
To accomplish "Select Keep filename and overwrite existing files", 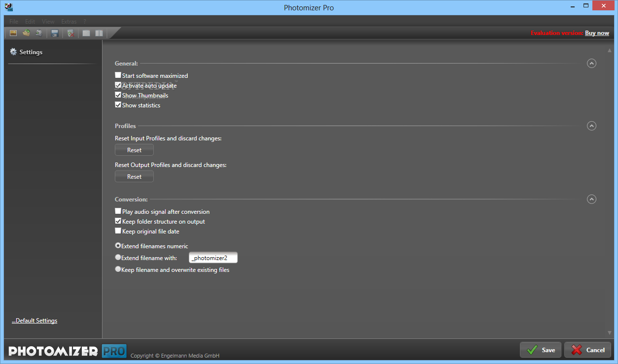I will (118, 269).
